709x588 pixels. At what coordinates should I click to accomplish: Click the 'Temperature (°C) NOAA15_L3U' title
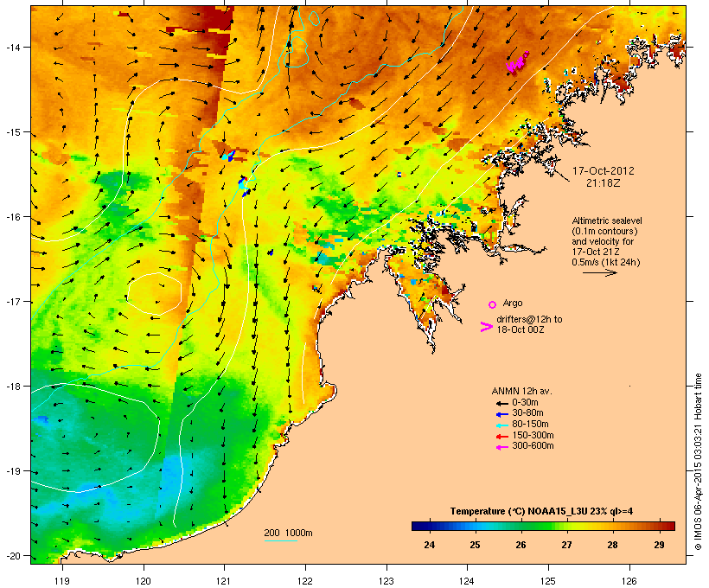(x=518, y=512)
